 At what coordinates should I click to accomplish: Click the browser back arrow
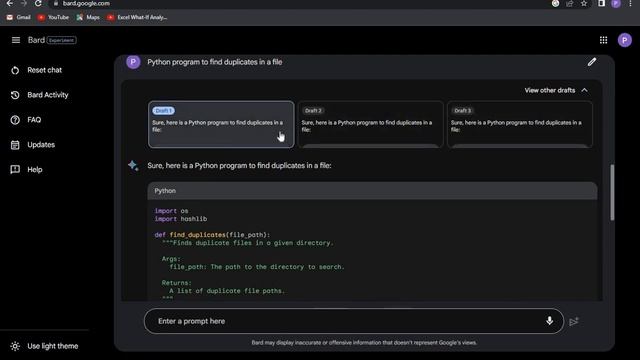coord(9,3)
